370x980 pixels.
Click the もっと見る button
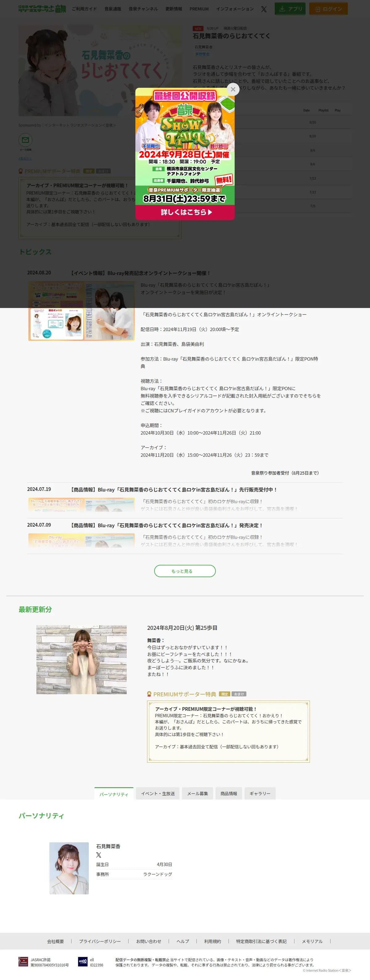[x=185, y=571]
